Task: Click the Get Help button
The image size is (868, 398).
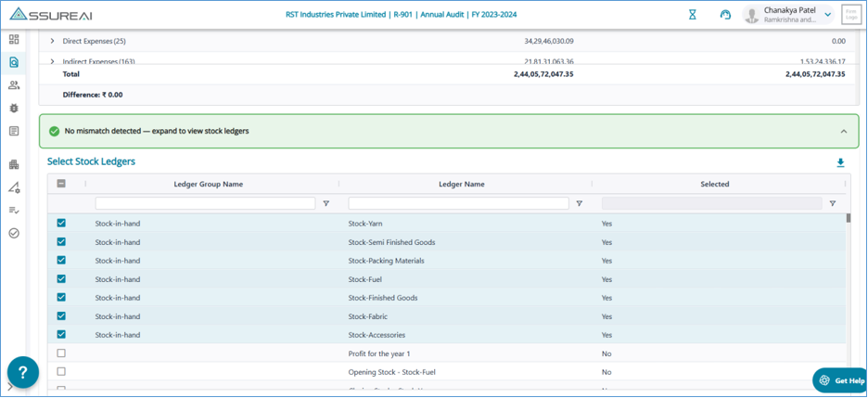Action: pyautogui.click(x=840, y=380)
